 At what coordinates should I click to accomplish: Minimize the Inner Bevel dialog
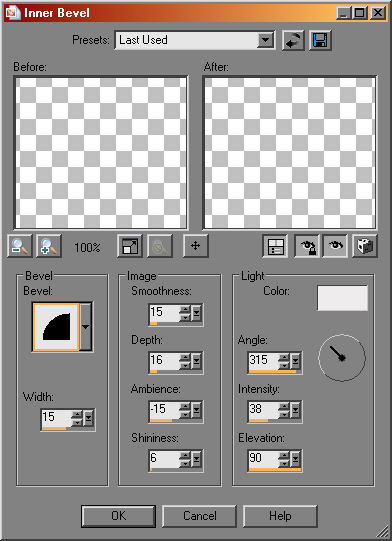click(344, 13)
